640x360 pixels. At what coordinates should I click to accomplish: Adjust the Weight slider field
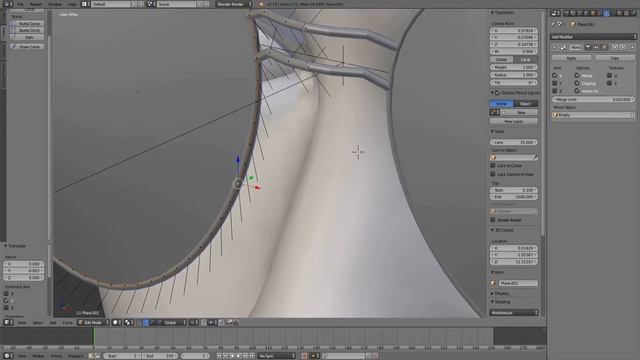pyautogui.click(x=514, y=67)
